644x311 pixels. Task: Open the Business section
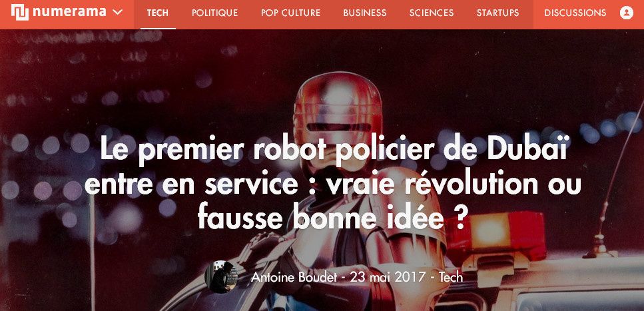pyautogui.click(x=365, y=13)
